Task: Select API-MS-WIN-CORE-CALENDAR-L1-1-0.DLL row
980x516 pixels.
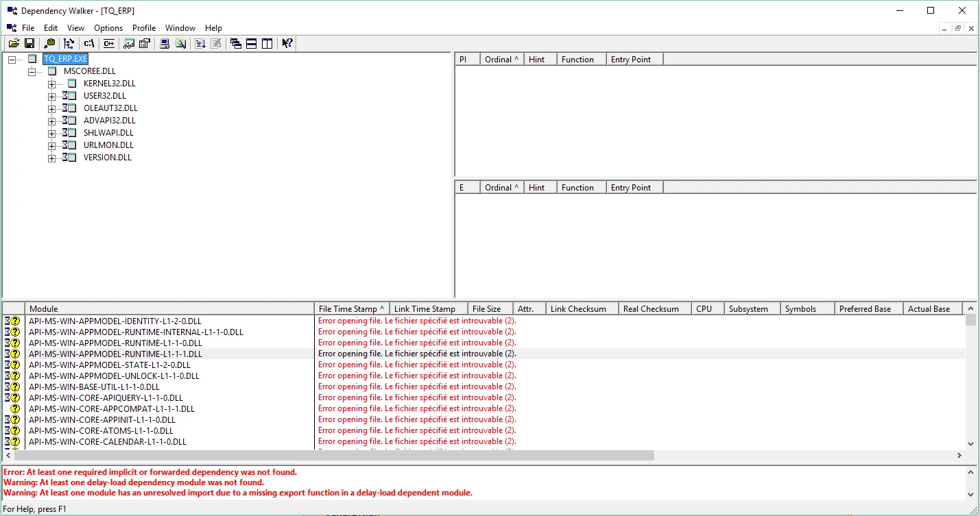Action: pos(484,441)
